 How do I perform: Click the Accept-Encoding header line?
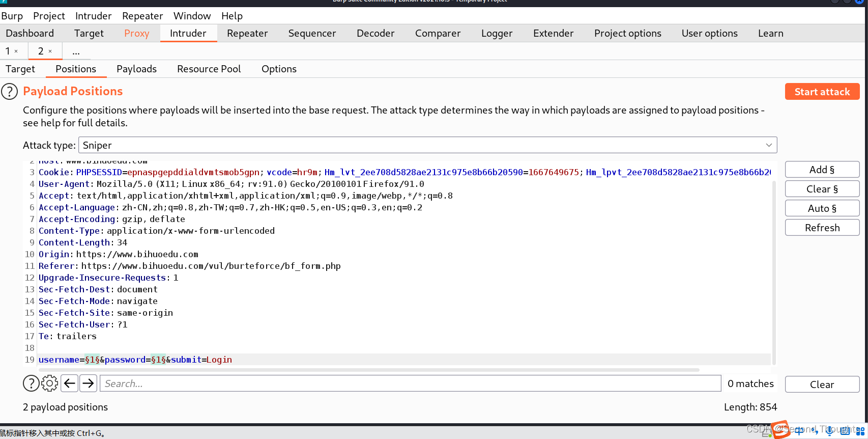(x=112, y=219)
